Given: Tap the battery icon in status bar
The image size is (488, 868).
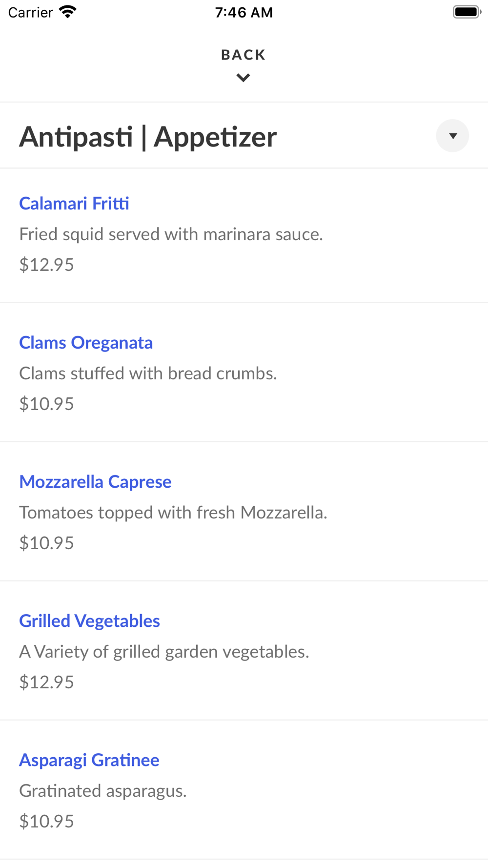Looking at the screenshot, I should pos(467,12).
